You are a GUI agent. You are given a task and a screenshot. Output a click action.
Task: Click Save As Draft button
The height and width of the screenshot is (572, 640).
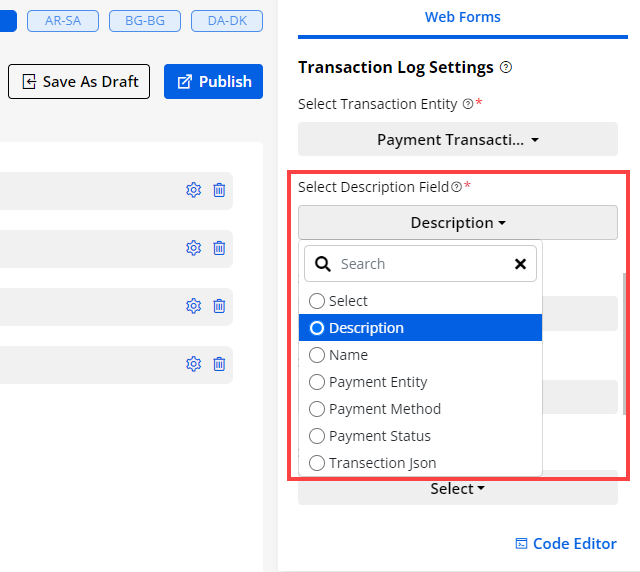80,82
